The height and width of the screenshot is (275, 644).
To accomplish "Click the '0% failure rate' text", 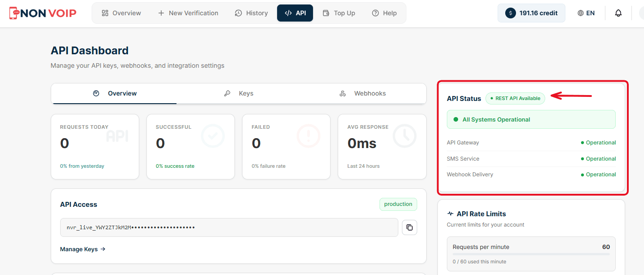I will point(269,166).
